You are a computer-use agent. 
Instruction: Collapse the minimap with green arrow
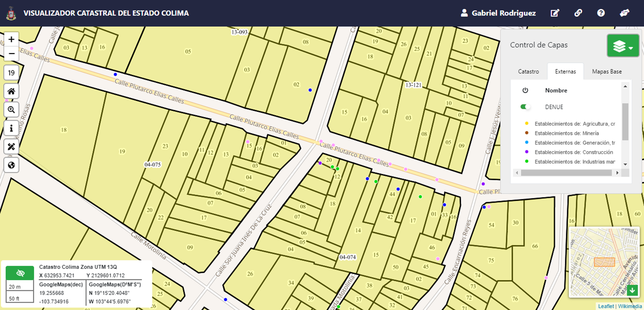pyautogui.click(x=632, y=291)
